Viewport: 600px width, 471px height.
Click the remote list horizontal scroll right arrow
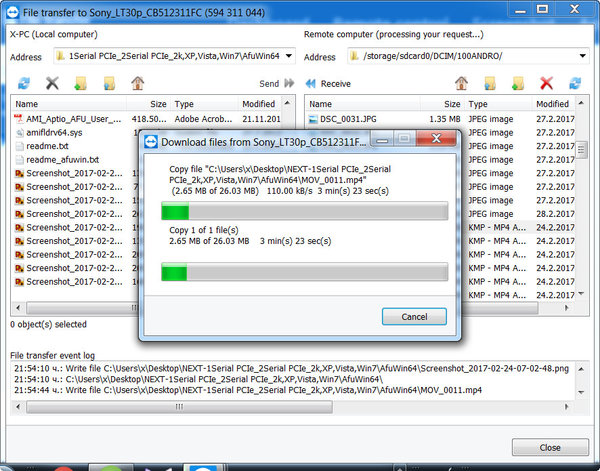pos(566,308)
